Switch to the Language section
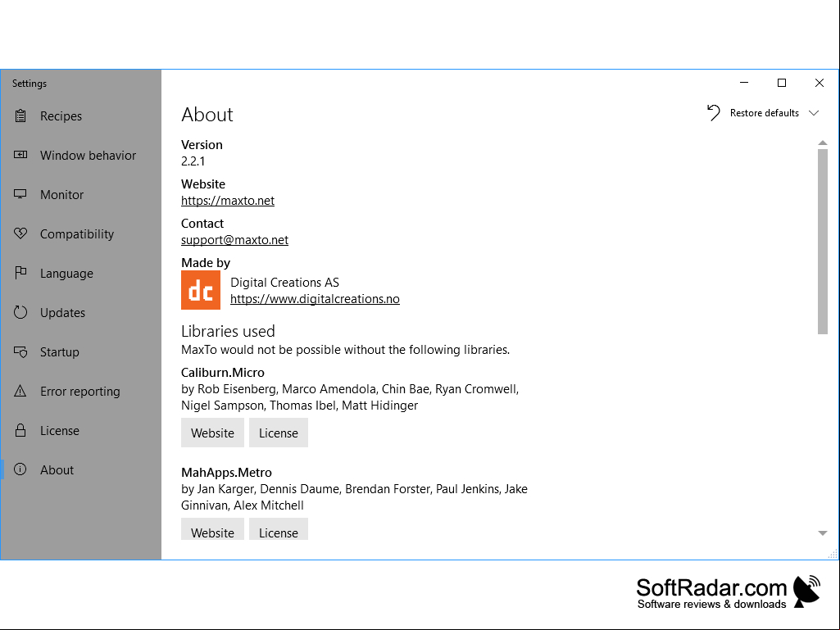Viewport: 840px width, 630px height. pos(81,273)
